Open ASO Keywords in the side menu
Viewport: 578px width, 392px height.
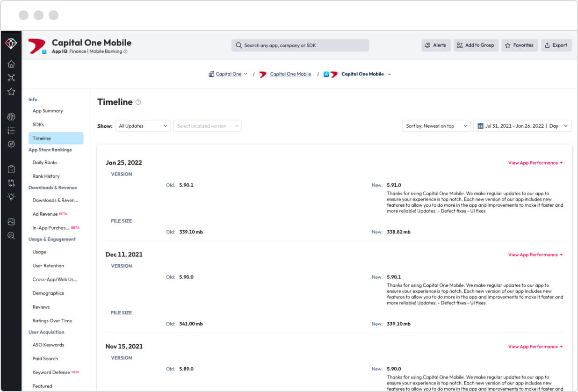point(48,345)
